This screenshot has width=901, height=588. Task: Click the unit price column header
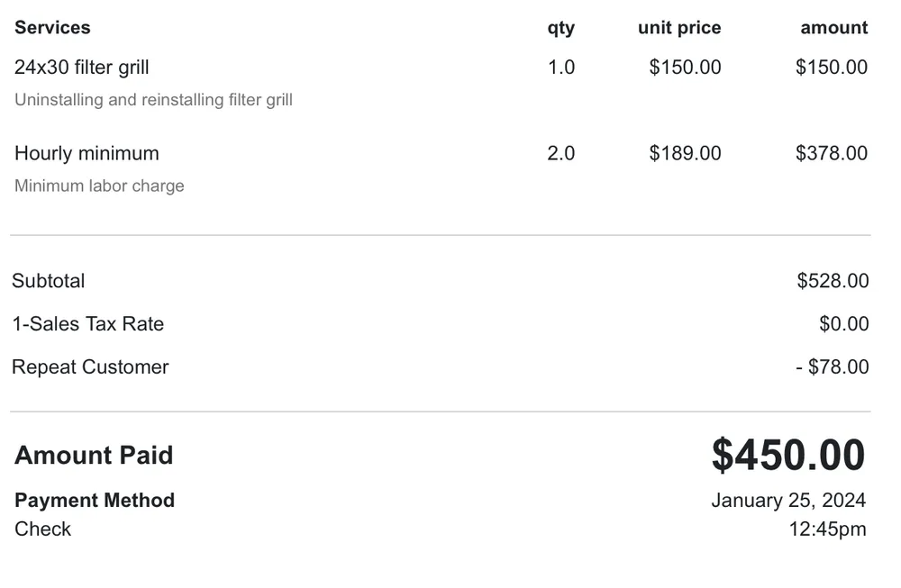pos(679,28)
